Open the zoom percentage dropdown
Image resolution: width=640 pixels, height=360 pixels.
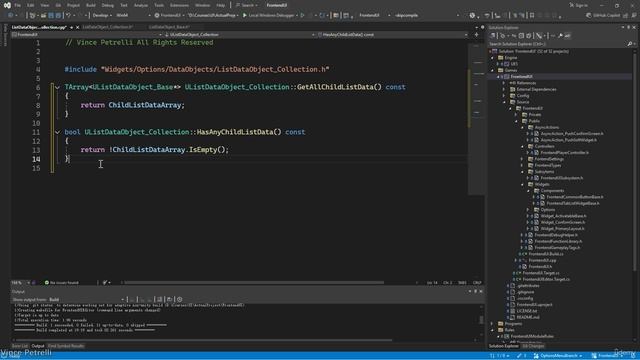(20, 282)
